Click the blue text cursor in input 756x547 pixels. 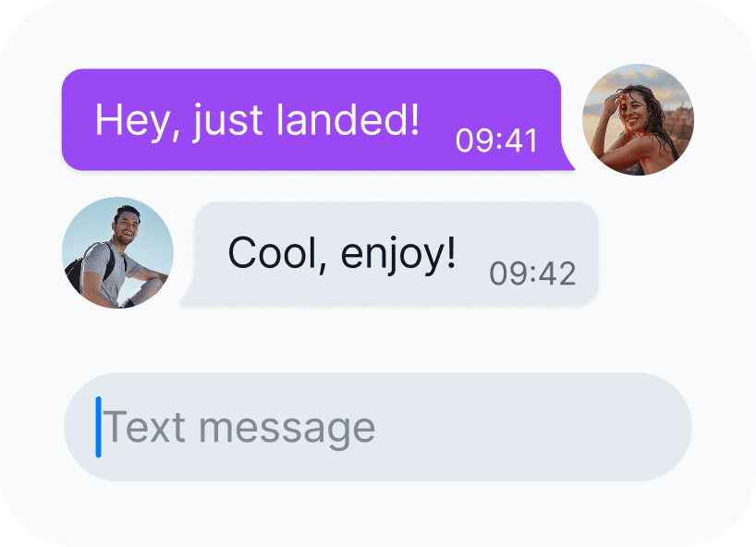coord(98,427)
